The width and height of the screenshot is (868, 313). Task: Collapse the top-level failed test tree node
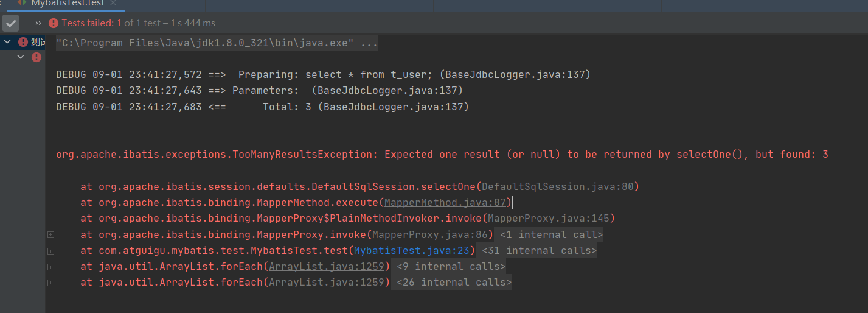(x=7, y=42)
